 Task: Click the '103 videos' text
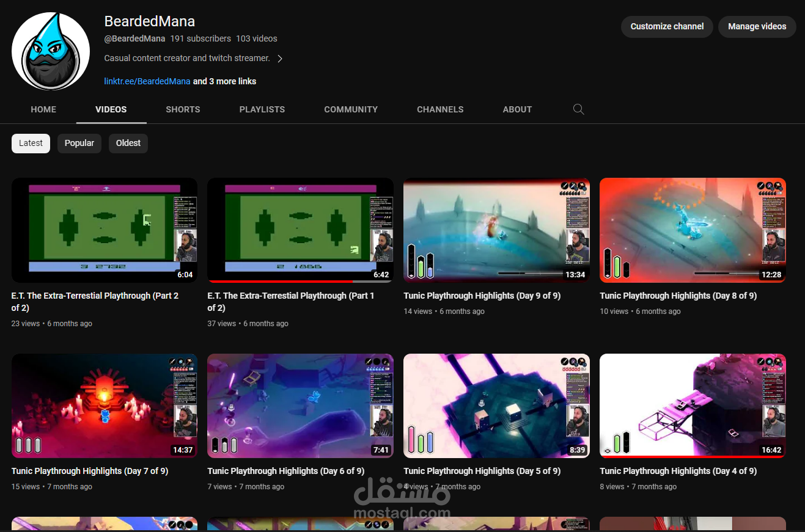tap(257, 38)
